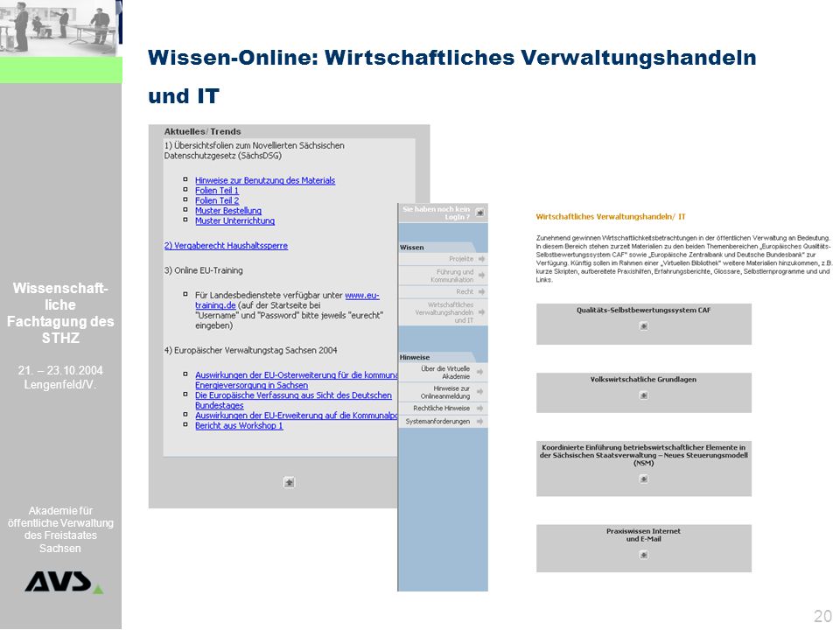Click slide number 20
Screen dimensions: 840x630
822,616
